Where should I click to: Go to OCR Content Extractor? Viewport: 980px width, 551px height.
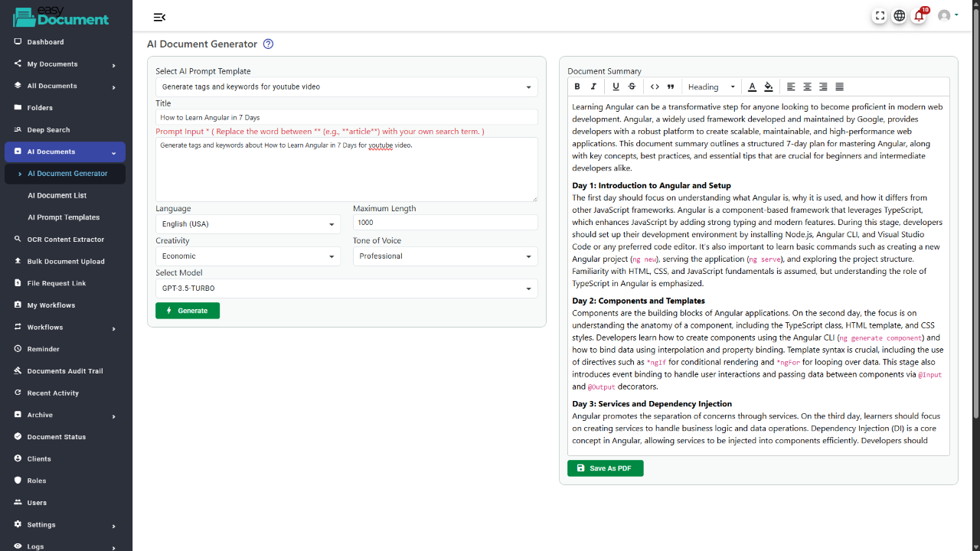coord(65,240)
